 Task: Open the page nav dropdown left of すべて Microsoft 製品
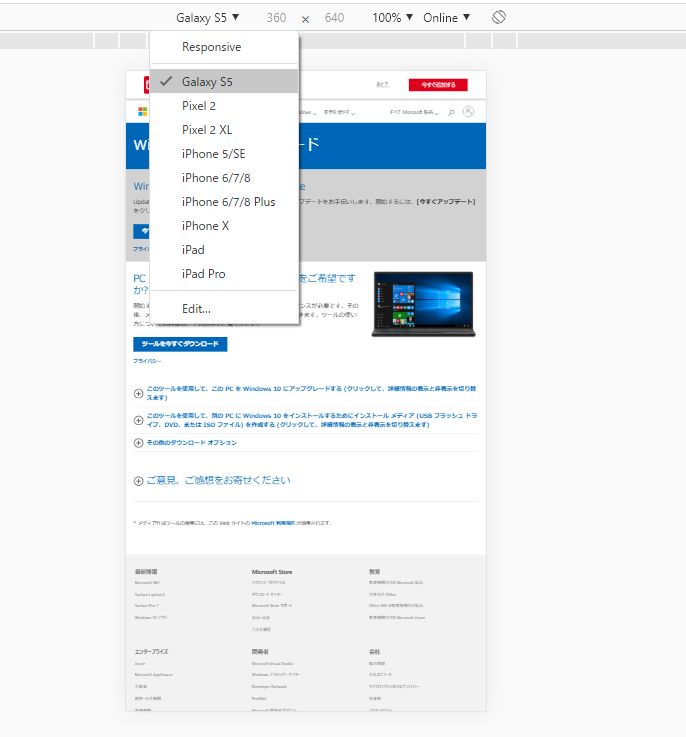339,112
